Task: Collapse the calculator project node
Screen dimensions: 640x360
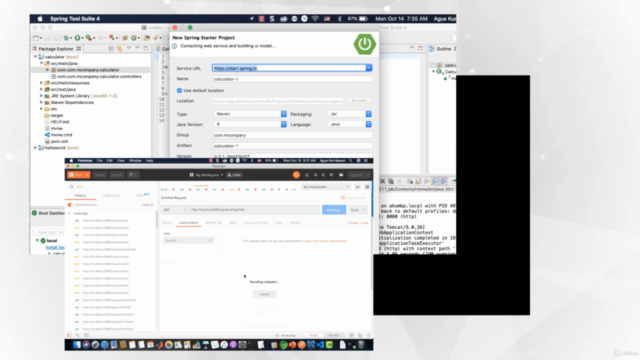Action: [36, 57]
